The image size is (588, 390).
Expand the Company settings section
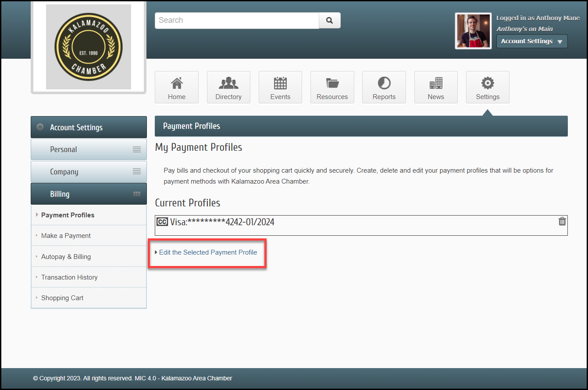point(89,172)
